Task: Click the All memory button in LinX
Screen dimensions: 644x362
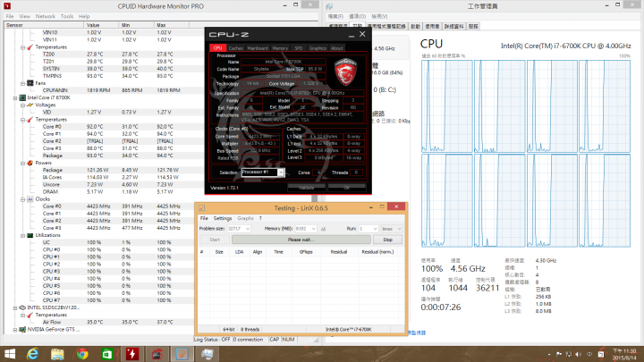Action: click(323, 229)
